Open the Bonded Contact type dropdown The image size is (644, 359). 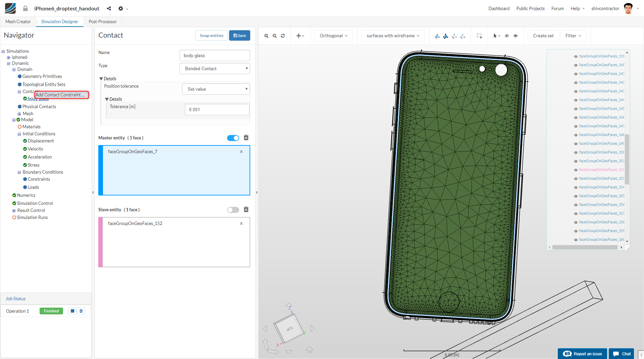coord(215,69)
